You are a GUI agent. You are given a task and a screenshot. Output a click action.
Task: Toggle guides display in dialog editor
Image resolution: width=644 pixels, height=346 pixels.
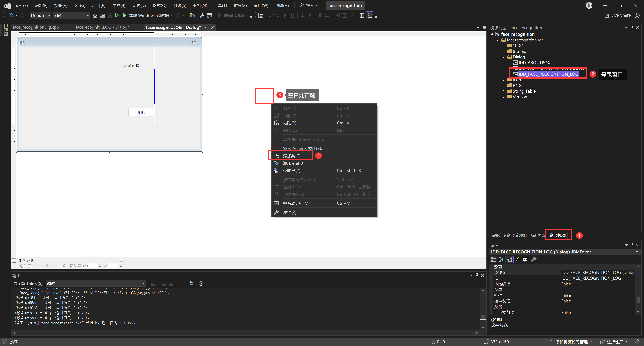(370, 16)
